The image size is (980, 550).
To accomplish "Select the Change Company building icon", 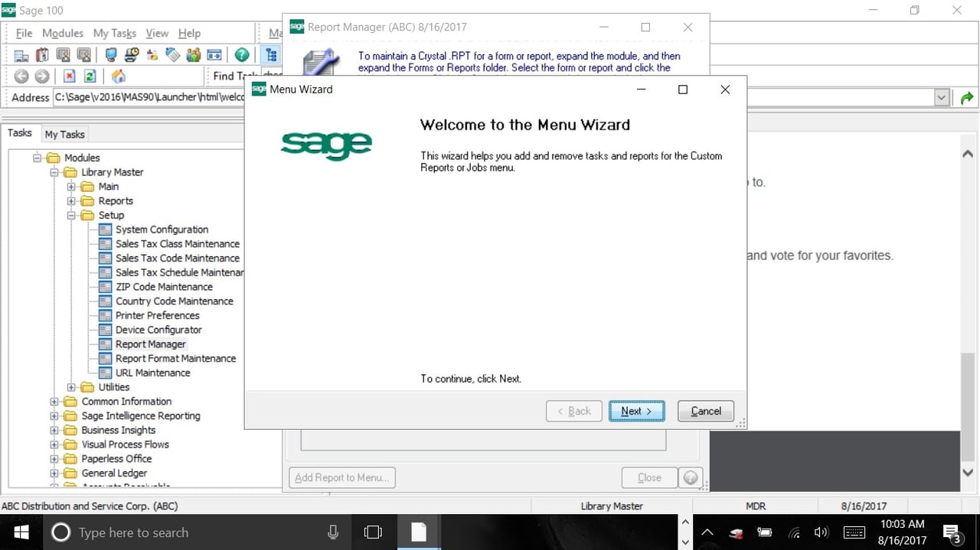I will click(21, 55).
